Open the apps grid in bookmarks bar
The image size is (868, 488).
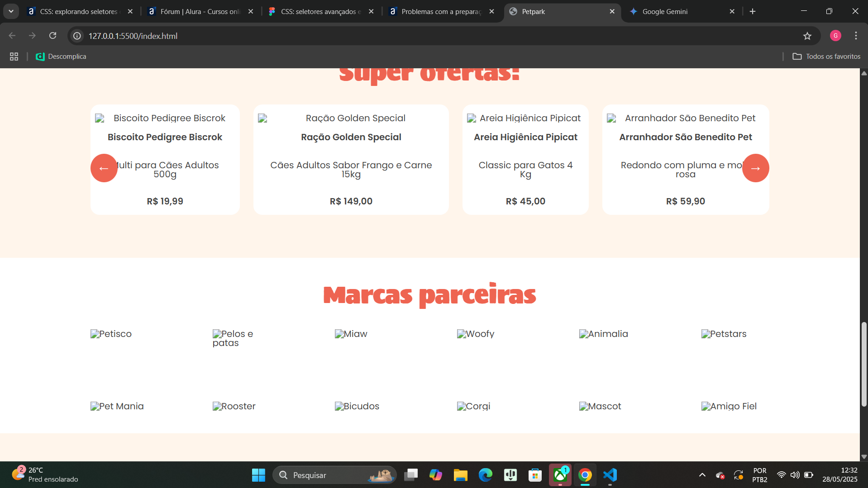click(14, 57)
